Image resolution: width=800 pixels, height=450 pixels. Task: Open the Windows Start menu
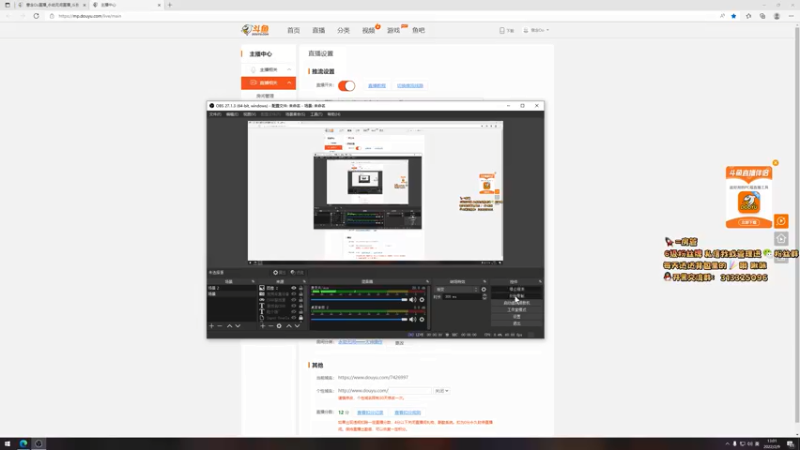coord(7,444)
